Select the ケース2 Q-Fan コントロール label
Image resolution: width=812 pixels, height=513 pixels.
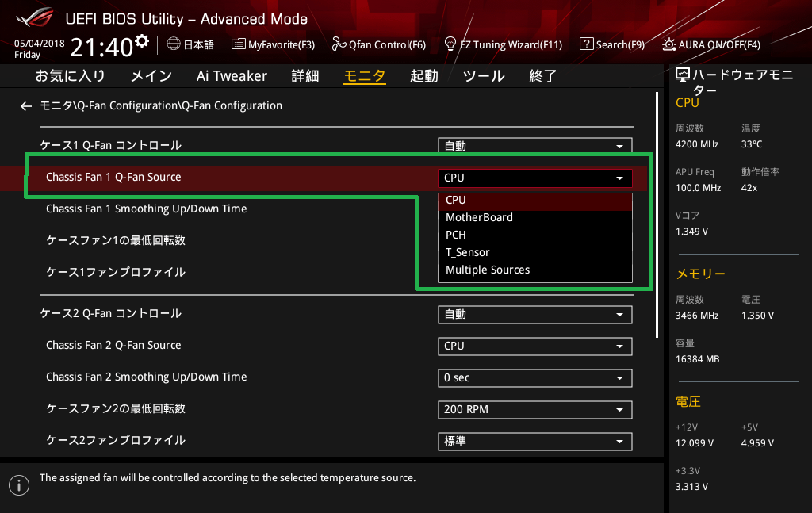click(111, 314)
